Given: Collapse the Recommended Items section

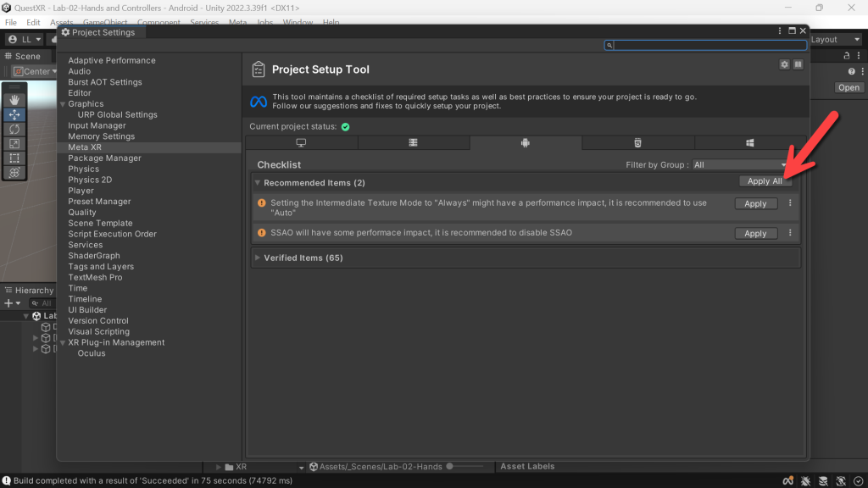Looking at the screenshot, I should pyautogui.click(x=258, y=183).
